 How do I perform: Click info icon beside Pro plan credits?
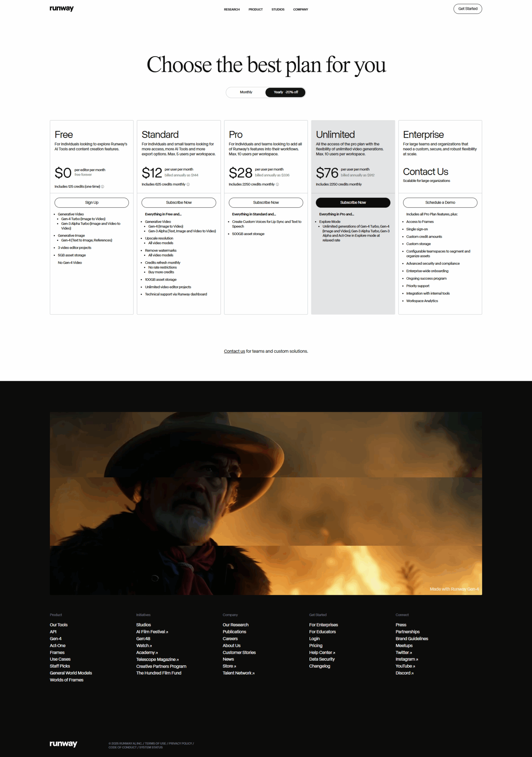coord(277,184)
